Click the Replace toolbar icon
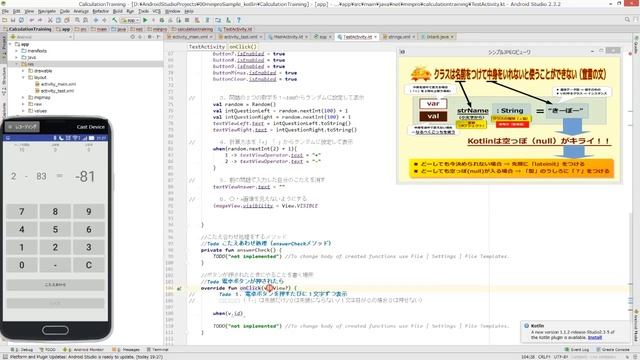The image size is (640, 360). pos(85,20)
